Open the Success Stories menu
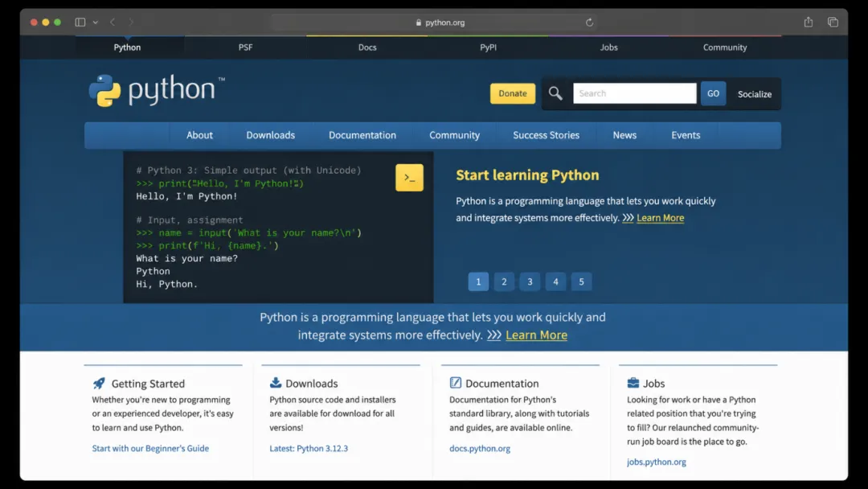 [547, 135]
